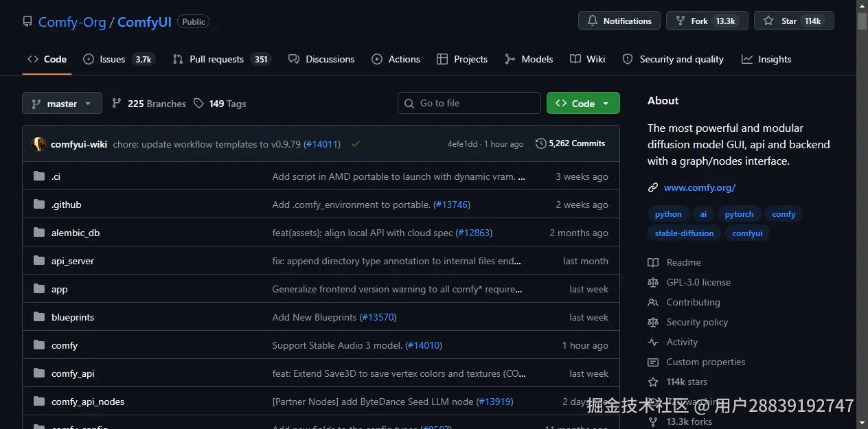Open the Issues tab
Image resolution: width=868 pixels, height=429 pixels.
click(119, 59)
